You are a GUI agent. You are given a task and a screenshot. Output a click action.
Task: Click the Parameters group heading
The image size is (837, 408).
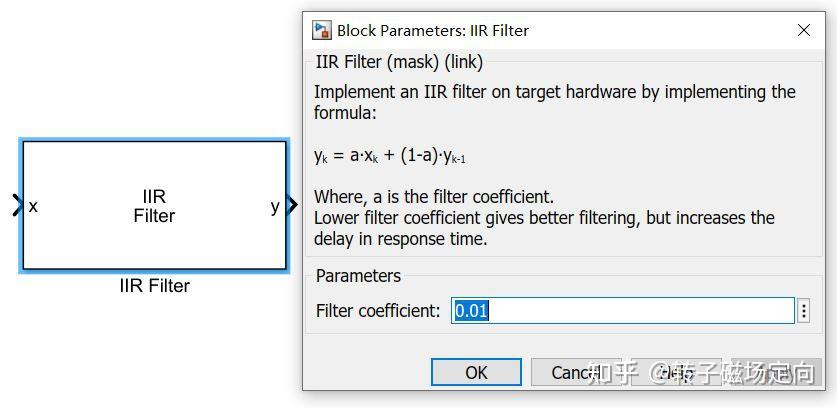point(358,276)
